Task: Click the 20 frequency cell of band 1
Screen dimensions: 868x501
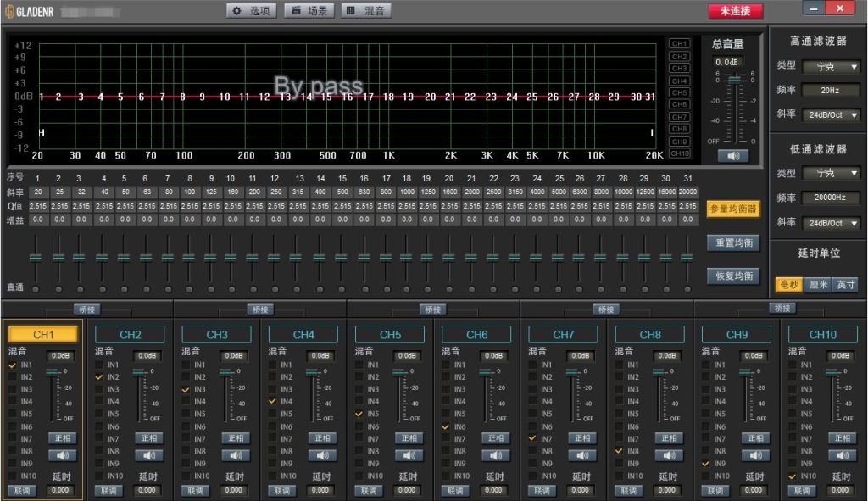Action: (x=37, y=192)
